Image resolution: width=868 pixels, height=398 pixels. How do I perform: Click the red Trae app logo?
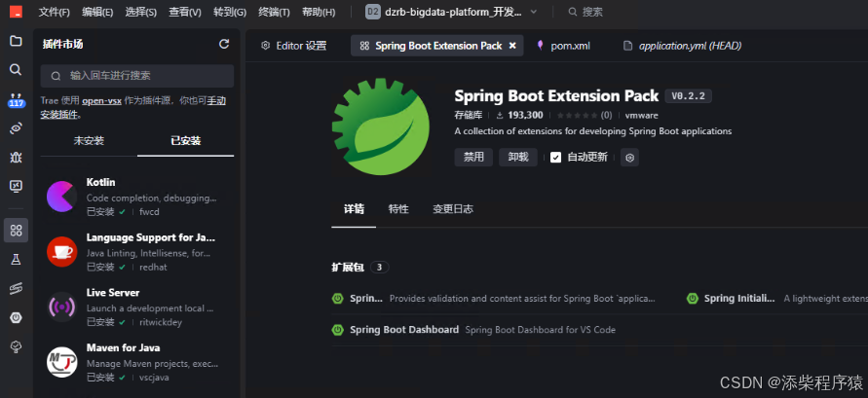click(x=16, y=12)
